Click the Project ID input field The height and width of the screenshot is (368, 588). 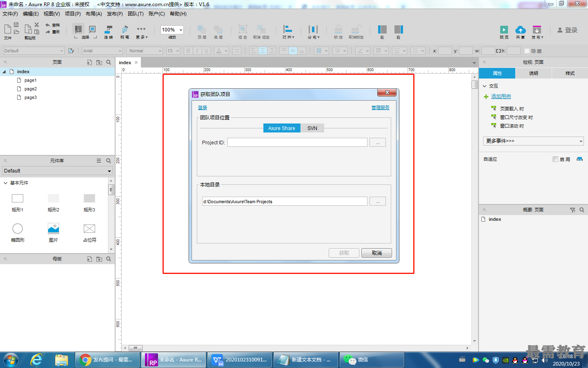pos(297,142)
